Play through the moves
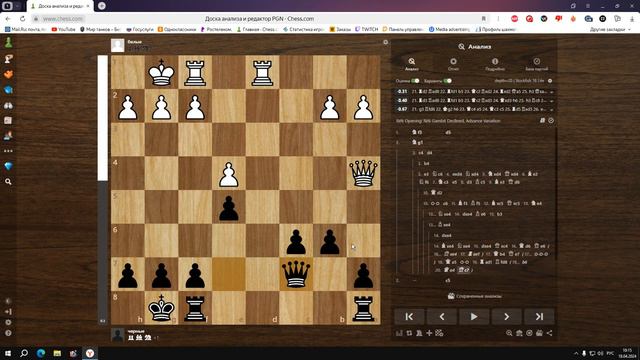This screenshot has width=640, height=360. 474,316
